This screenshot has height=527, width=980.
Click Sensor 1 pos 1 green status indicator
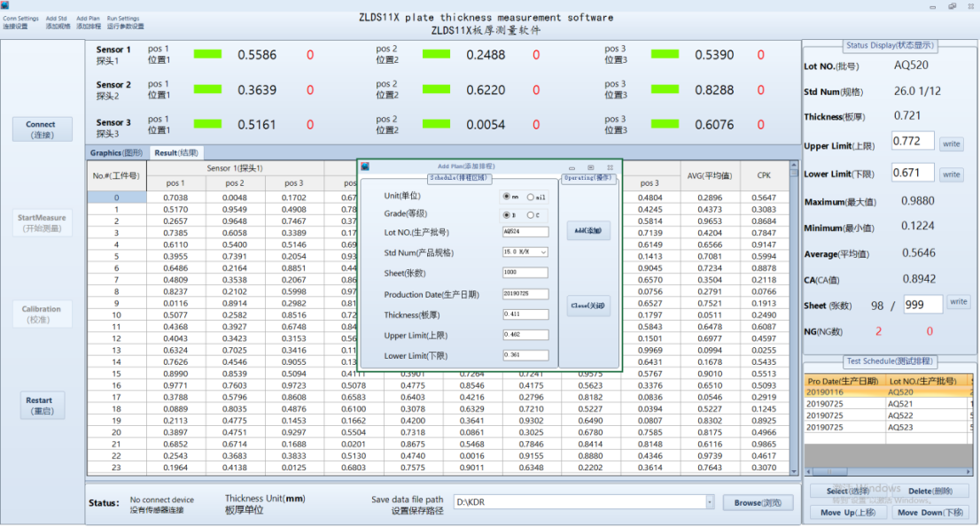[207, 54]
